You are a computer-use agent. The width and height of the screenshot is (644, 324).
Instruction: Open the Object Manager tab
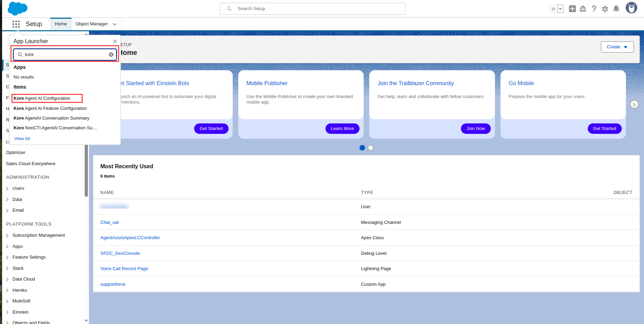92,24
